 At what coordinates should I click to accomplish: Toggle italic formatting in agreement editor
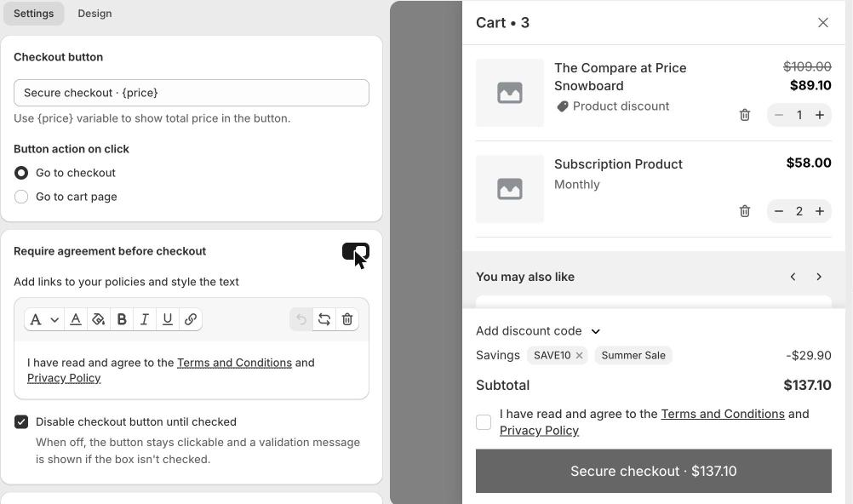[x=145, y=319]
